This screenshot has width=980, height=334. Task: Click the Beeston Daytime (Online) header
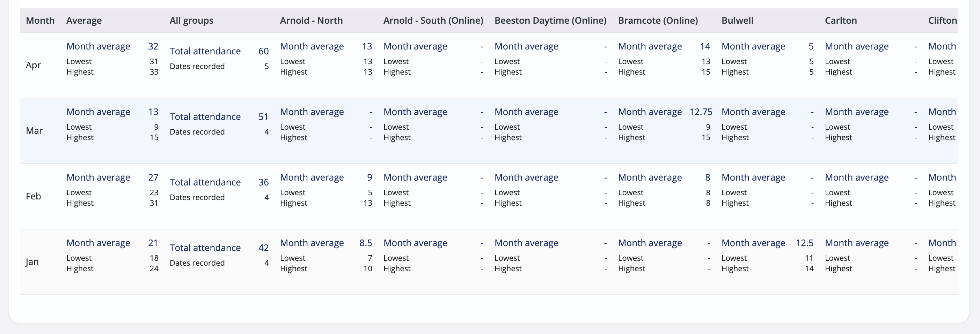pyautogui.click(x=550, y=21)
